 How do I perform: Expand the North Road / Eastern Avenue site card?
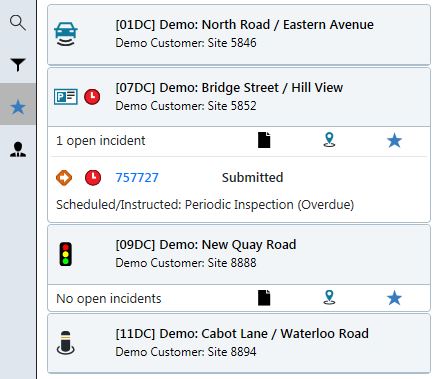coord(239,35)
